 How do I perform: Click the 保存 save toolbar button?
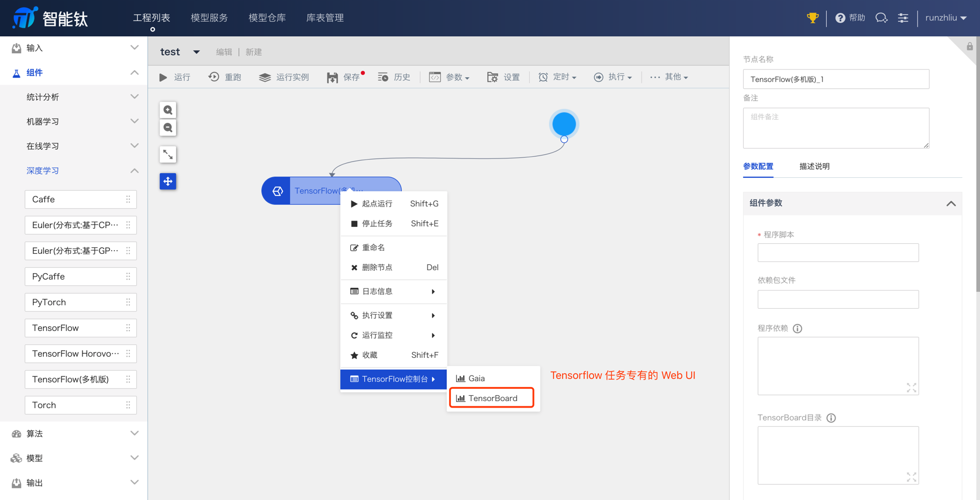pos(344,77)
